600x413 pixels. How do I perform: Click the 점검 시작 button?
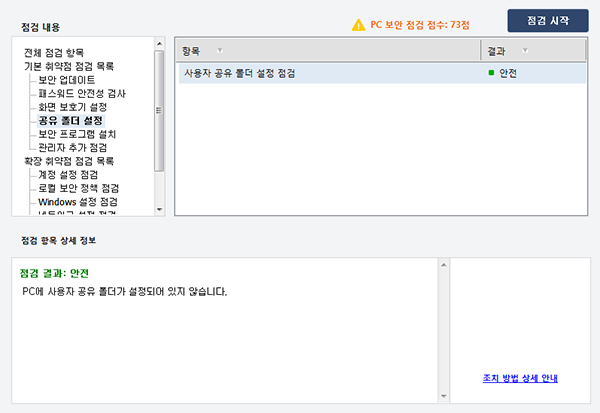(x=547, y=21)
